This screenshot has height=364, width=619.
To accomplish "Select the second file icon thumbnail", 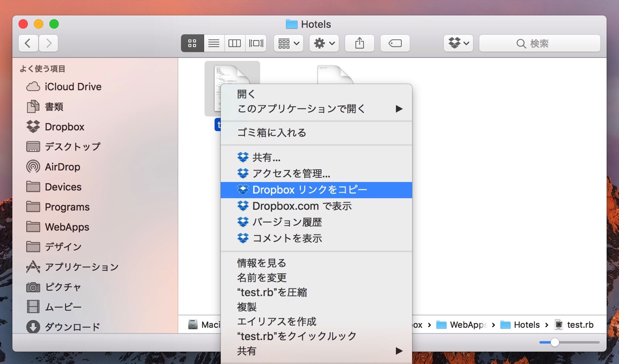I will point(335,75).
